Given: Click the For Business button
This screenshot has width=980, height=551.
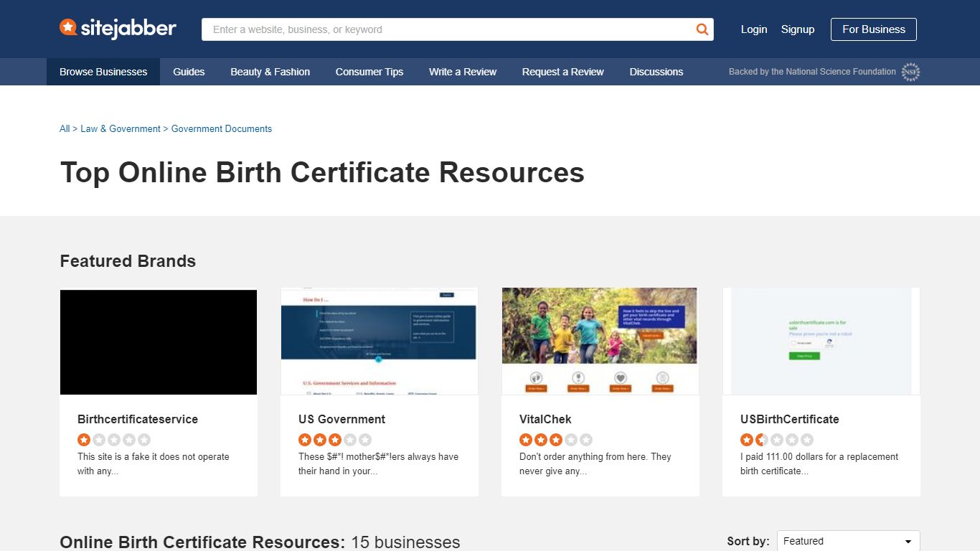Looking at the screenshot, I should click(874, 29).
